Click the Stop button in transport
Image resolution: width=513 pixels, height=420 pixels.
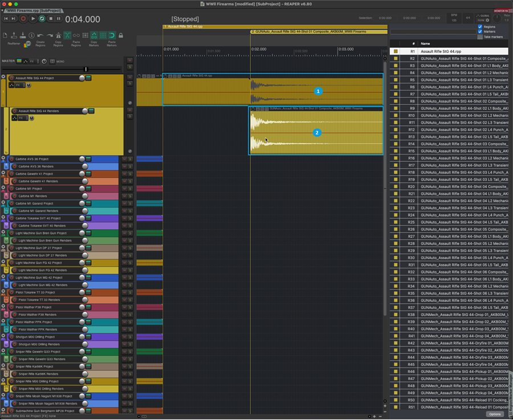click(51, 19)
